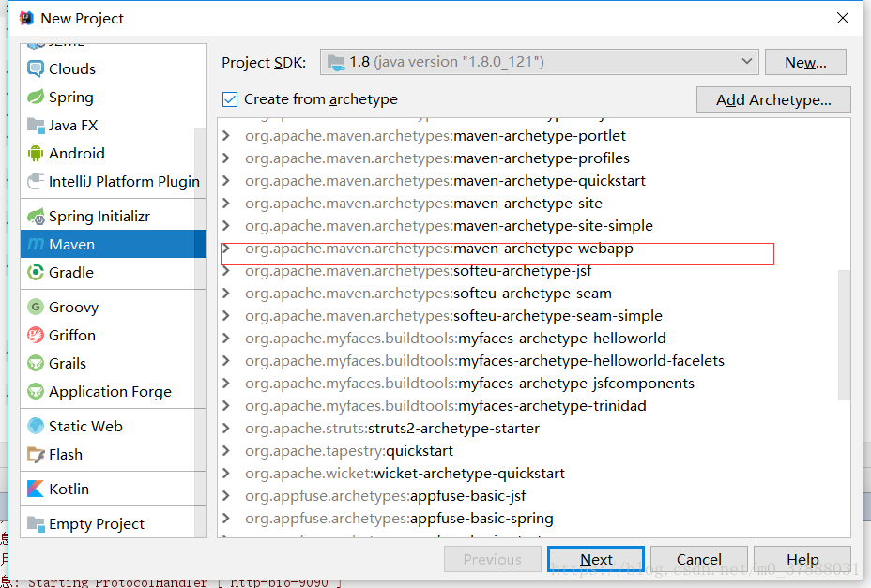Click the Groovy 'G' icon
Viewport: 871px width, 588px height.
(36, 307)
